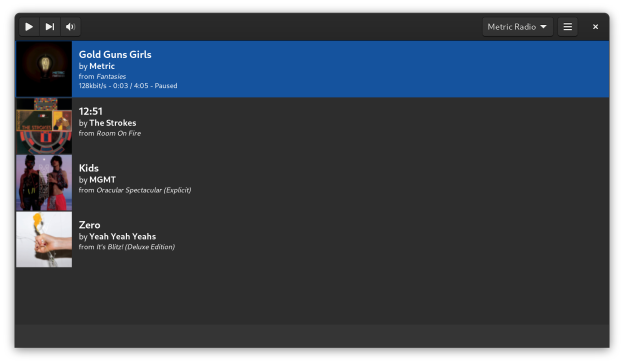This screenshot has height=364, width=624.
Task: Click the status bar at window bottom
Action: point(312,335)
